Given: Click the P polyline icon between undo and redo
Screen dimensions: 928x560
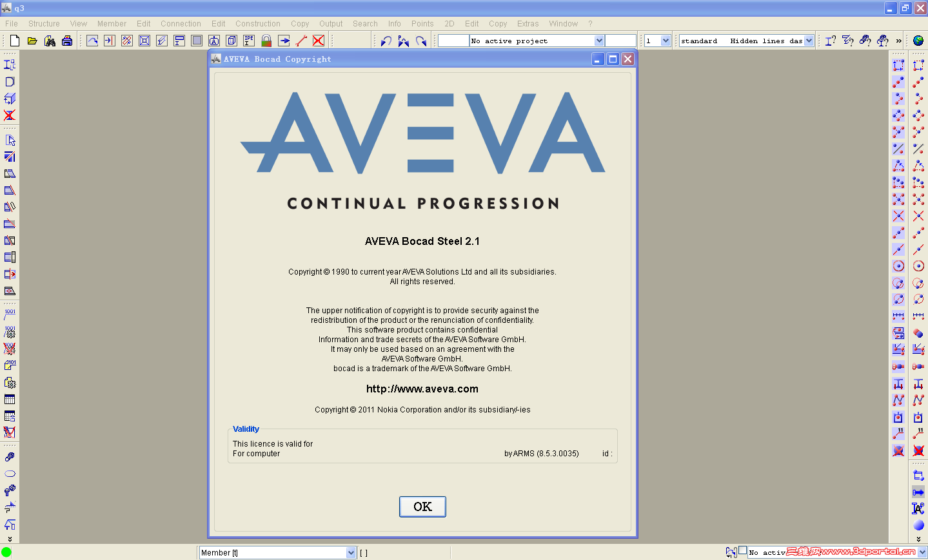Looking at the screenshot, I should [404, 41].
